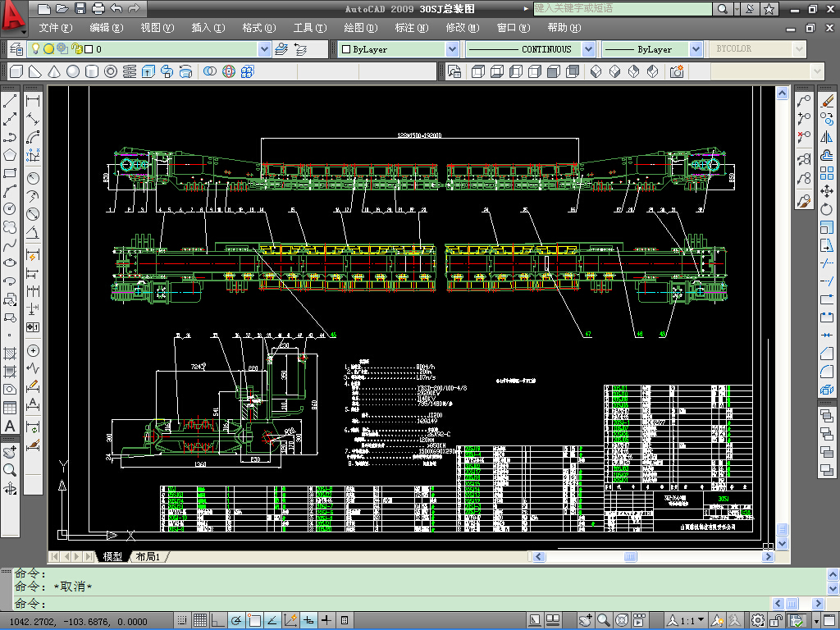
Task: Switch to the 布局1 layout tab
Action: tap(148, 557)
